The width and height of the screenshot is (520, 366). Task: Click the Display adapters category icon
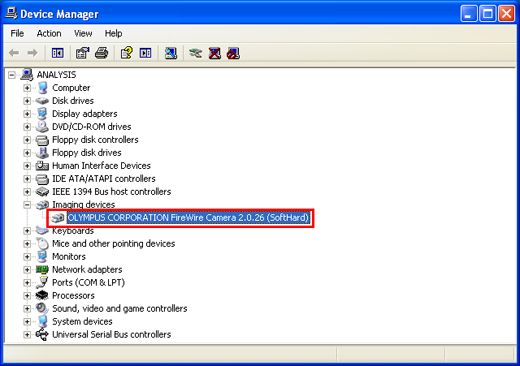[x=42, y=114]
